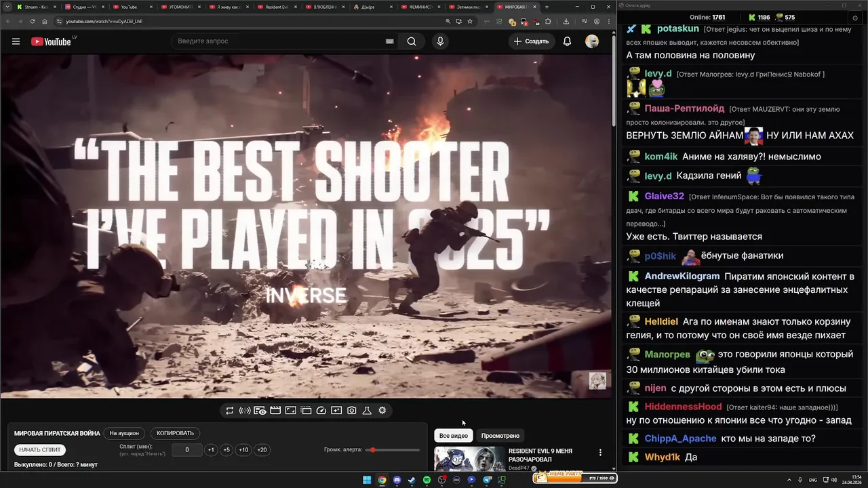Image resolution: width=868 pixels, height=488 pixels.
Task: Click the YouTube search magnifier button
Action: [412, 41]
